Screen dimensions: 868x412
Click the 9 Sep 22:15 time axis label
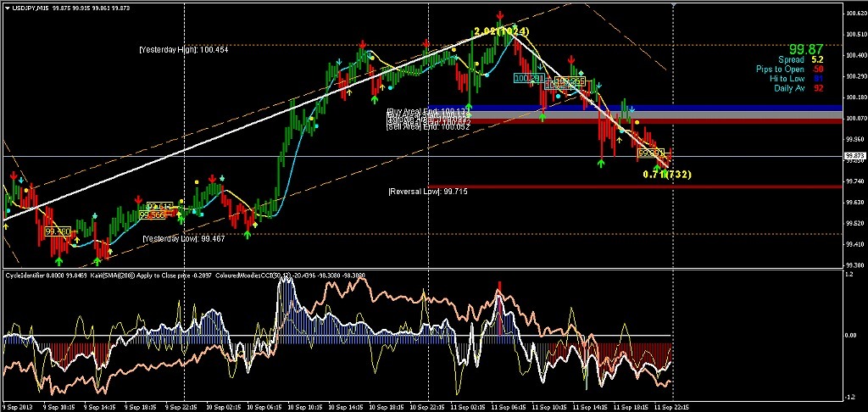(x=181, y=406)
